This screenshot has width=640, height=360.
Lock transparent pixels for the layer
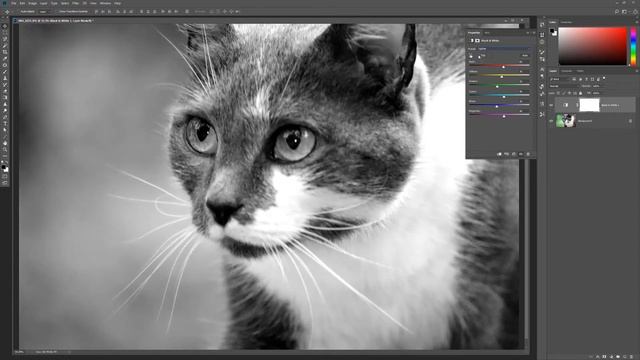tap(559, 93)
